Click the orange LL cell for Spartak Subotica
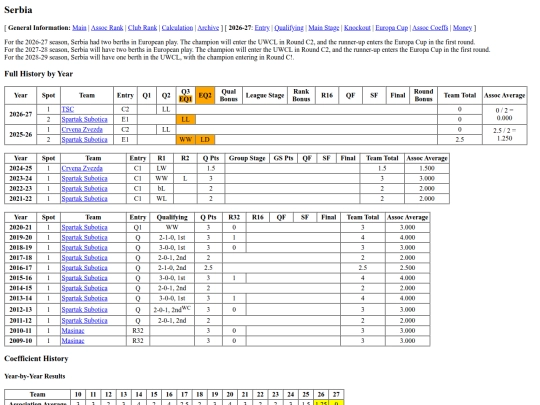The height and width of the screenshot is (405, 540). [x=185, y=120]
